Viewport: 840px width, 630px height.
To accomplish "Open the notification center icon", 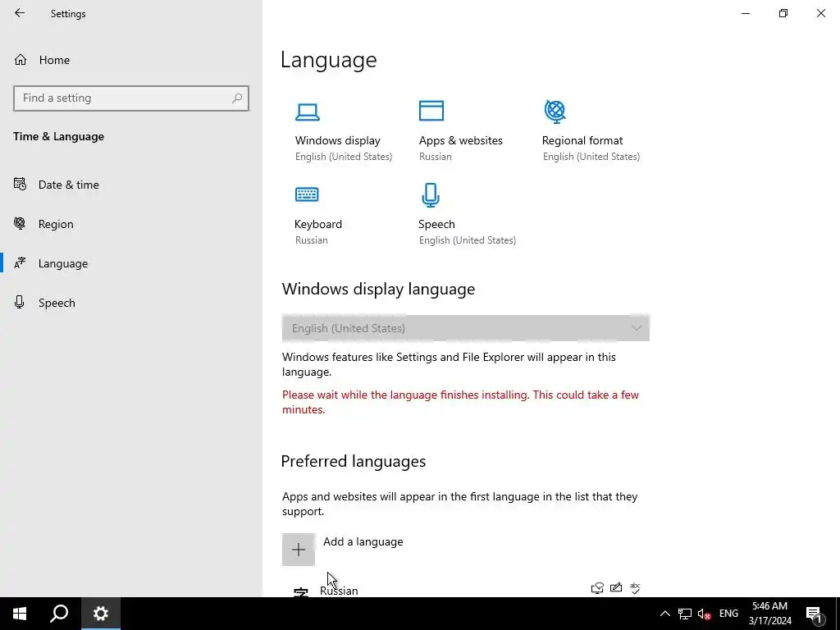I will point(814,614).
